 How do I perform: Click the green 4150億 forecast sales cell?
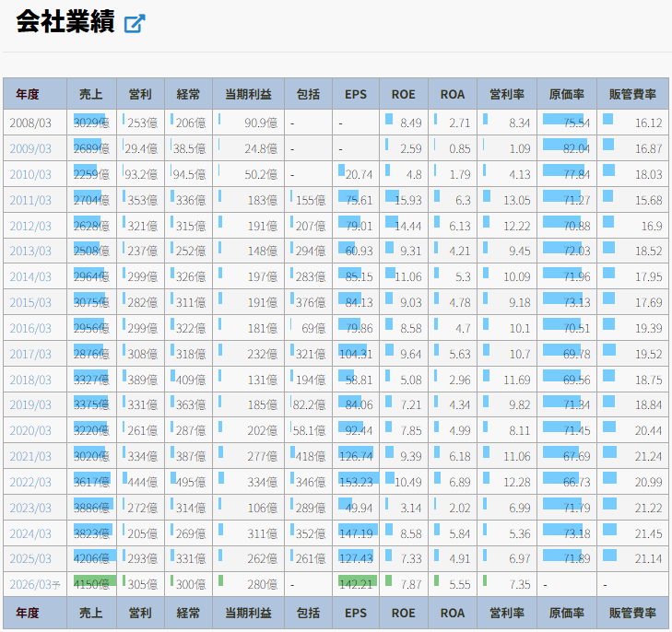click(x=91, y=584)
